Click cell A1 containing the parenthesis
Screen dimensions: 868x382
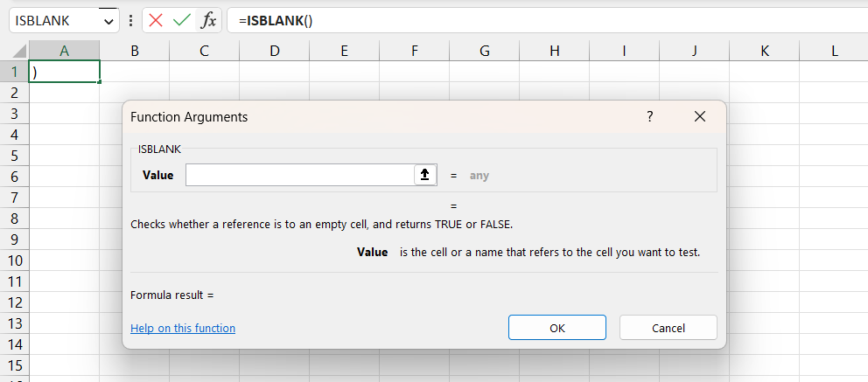click(65, 72)
